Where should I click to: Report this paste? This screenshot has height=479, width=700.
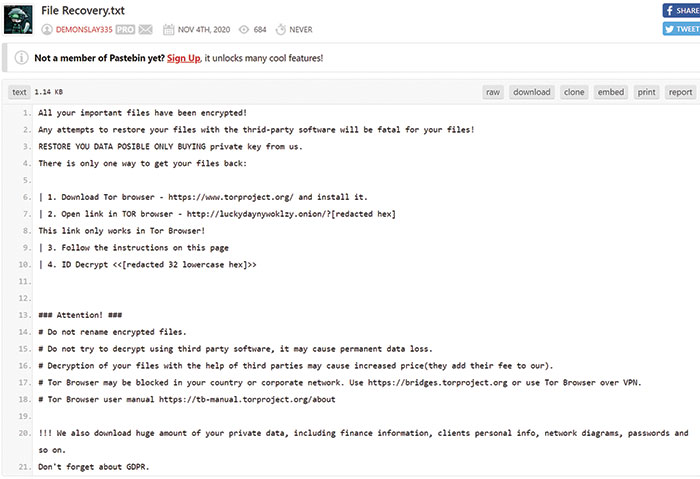[680, 92]
